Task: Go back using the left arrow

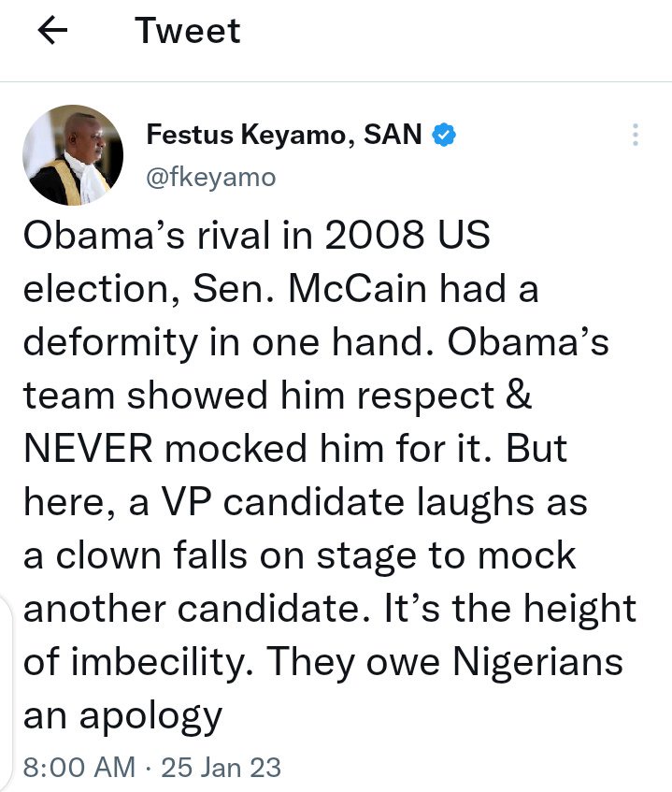Action: pos(52,30)
